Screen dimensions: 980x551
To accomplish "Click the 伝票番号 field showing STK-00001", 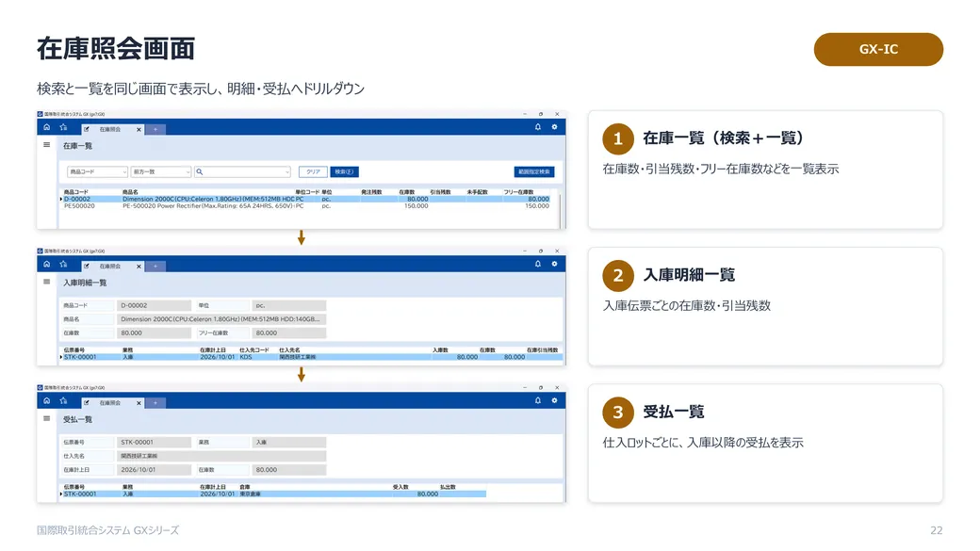I will point(154,443).
